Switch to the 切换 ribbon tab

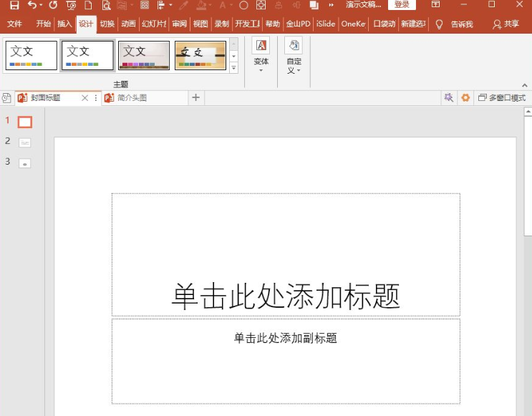tap(107, 24)
